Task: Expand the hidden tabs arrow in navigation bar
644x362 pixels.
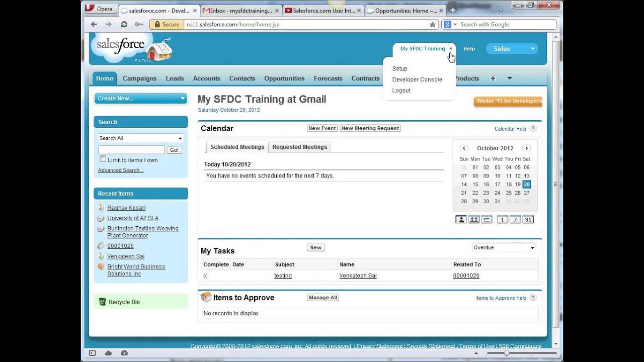Action: tap(510, 78)
